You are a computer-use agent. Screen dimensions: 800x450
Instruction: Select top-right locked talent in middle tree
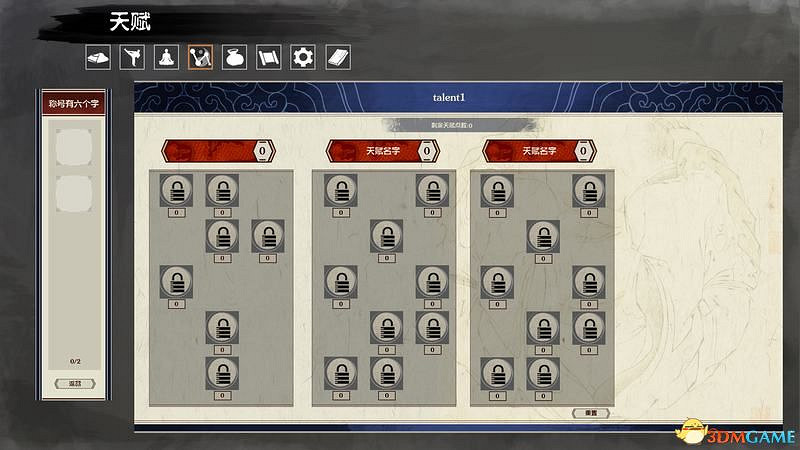pos(432,190)
